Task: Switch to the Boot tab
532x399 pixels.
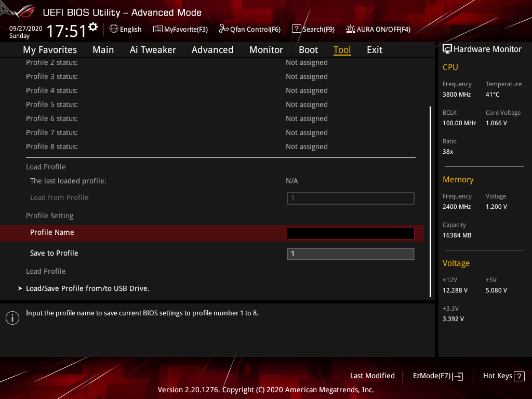Action: click(x=308, y=50)
